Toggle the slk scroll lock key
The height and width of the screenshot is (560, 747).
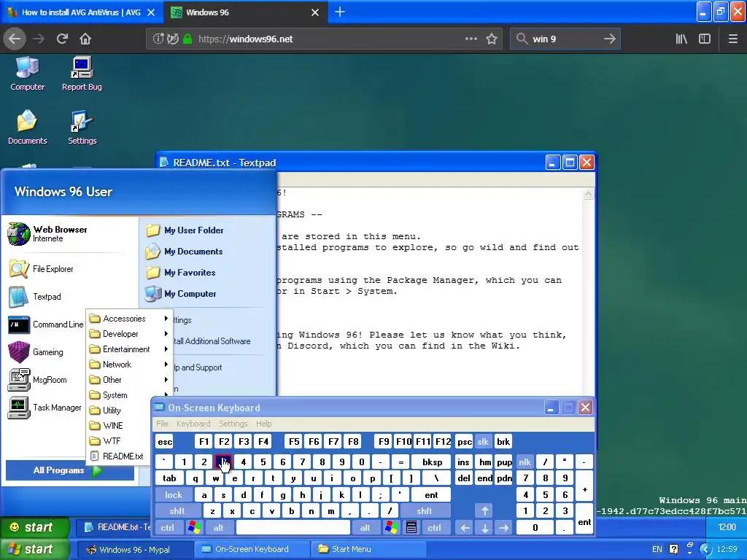click(483, 442)
